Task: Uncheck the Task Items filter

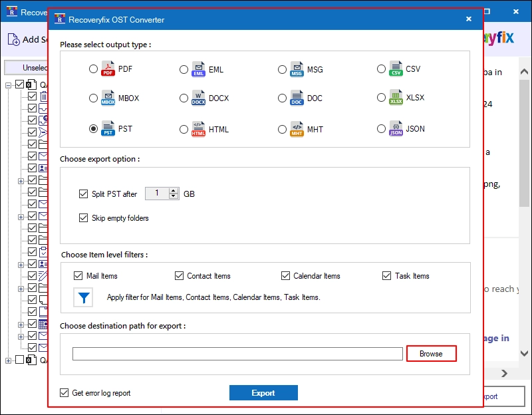Action: coord(386,275)
